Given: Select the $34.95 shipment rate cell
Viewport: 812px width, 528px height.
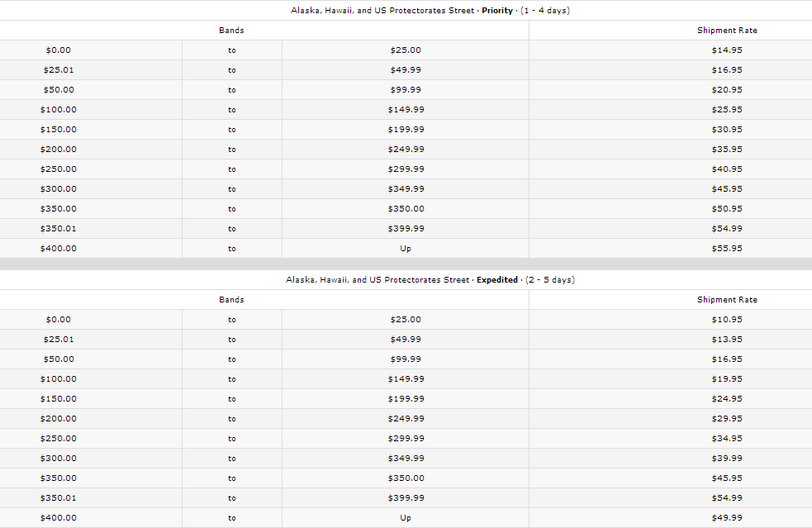Looking at the screenshot, I should pyautogui.click(x=726, y=439).
